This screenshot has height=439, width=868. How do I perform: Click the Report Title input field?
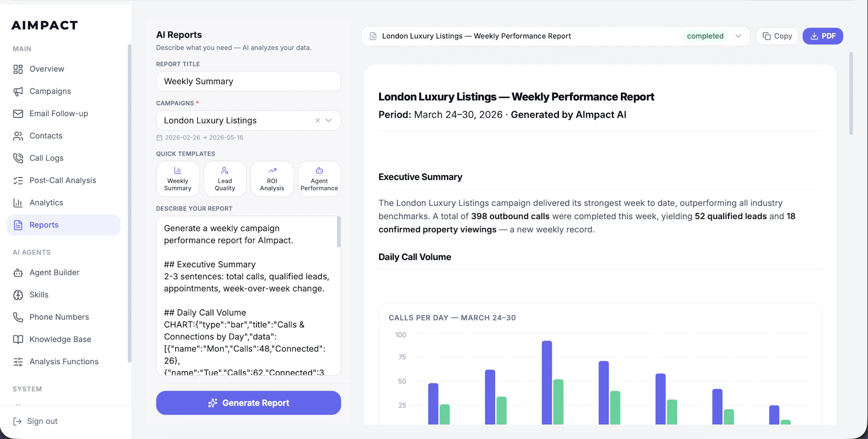coord(248,81)
